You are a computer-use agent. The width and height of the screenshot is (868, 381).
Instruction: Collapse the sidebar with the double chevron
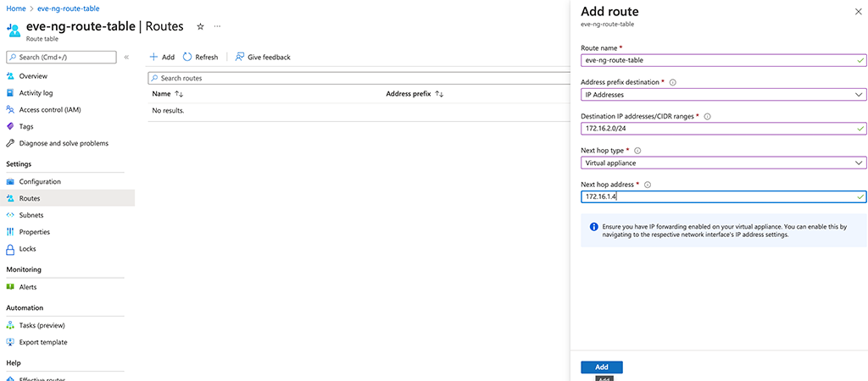pyautogui.click(x=126, y=57)
